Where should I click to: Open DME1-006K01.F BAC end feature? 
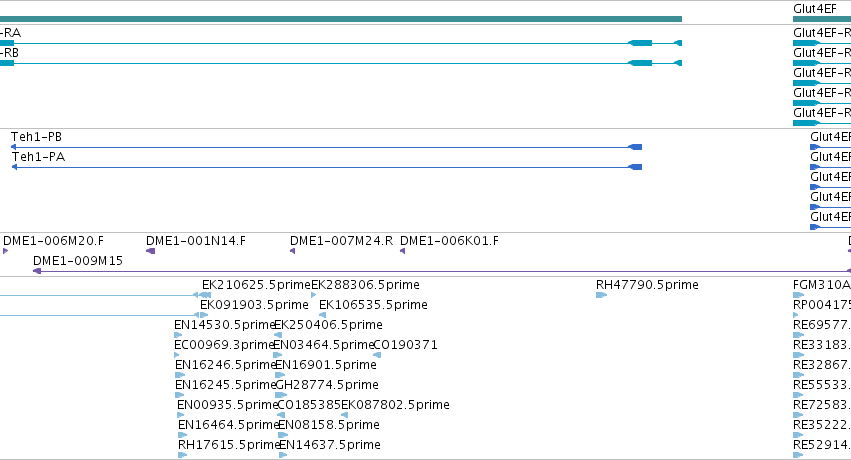click(x=449, y=241)
